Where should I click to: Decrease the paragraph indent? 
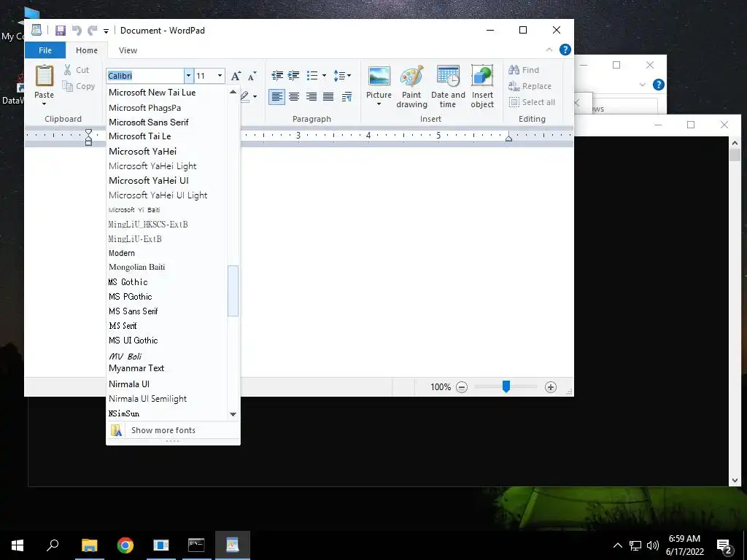click(276, 75)
